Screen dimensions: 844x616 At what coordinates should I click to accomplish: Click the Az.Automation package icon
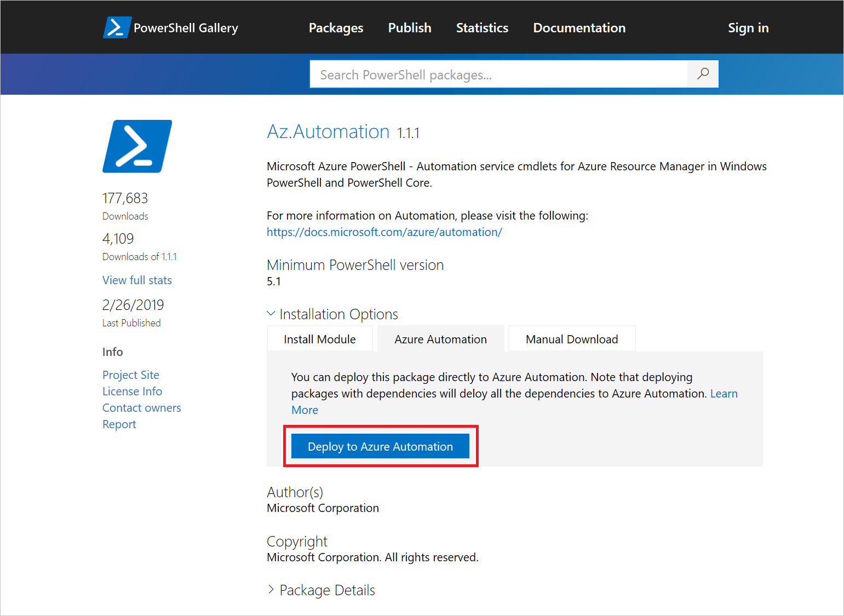137,146
